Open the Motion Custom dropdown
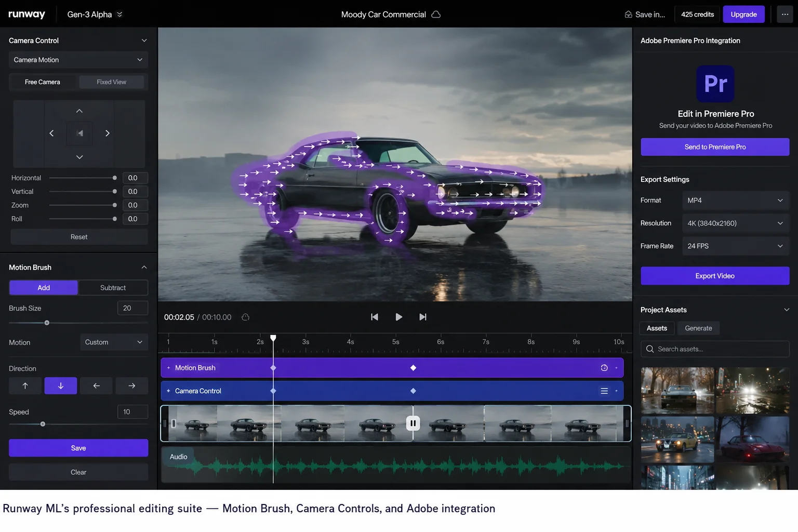The height and width of the screenshot is (532, 798). click(x=114, y=342)
